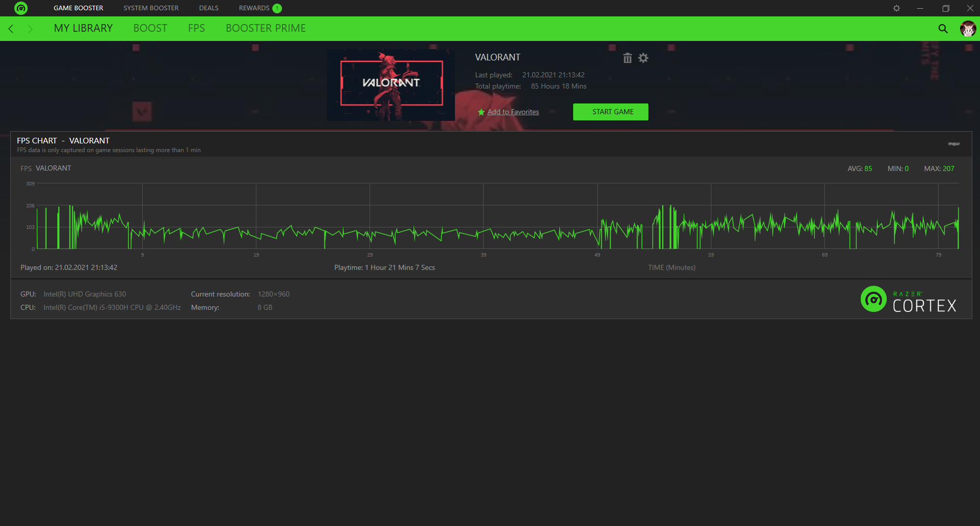Click the FPS CHART - VALORANT heading
Image resolution: width=980 pixels, height=526 pixels.
coord(63,140)
